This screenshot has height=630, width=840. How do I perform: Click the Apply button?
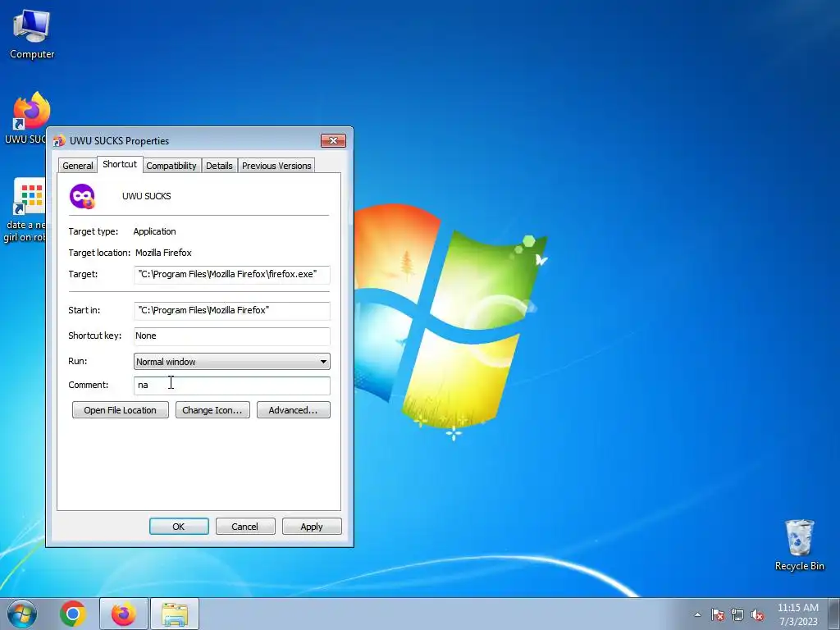coord(311,526)
